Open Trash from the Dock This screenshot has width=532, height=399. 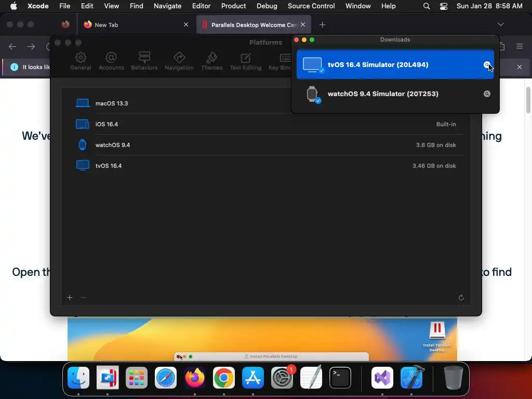(x=453, y=378)
